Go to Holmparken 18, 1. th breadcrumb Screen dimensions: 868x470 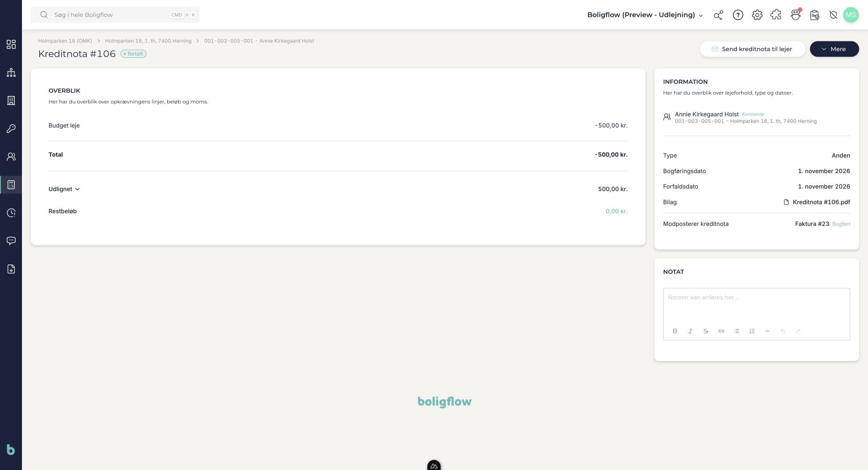[x=148, y=41]
